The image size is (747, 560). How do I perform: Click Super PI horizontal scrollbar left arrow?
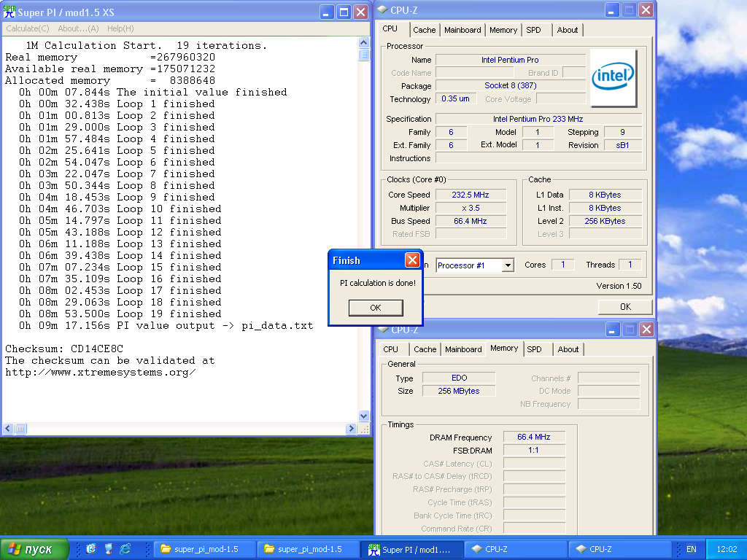click(x=8, y=429)
